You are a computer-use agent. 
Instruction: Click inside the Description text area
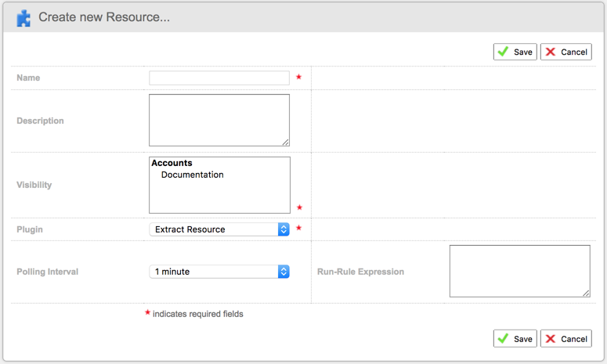tap(219, 120)
